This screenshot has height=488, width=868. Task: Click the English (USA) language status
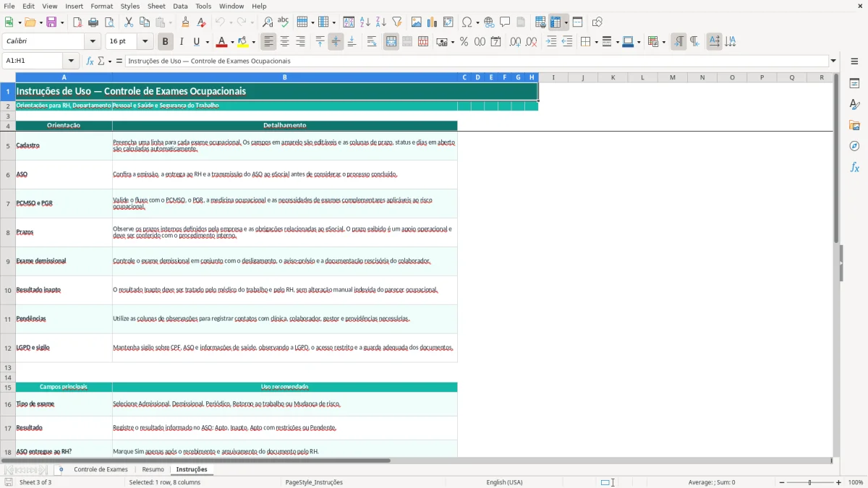coord(504,482)
